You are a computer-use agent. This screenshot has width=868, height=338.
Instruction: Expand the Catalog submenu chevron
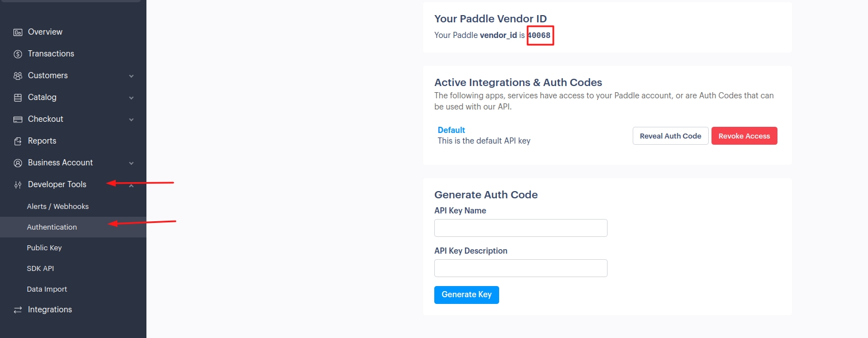[x=131, y=98]
